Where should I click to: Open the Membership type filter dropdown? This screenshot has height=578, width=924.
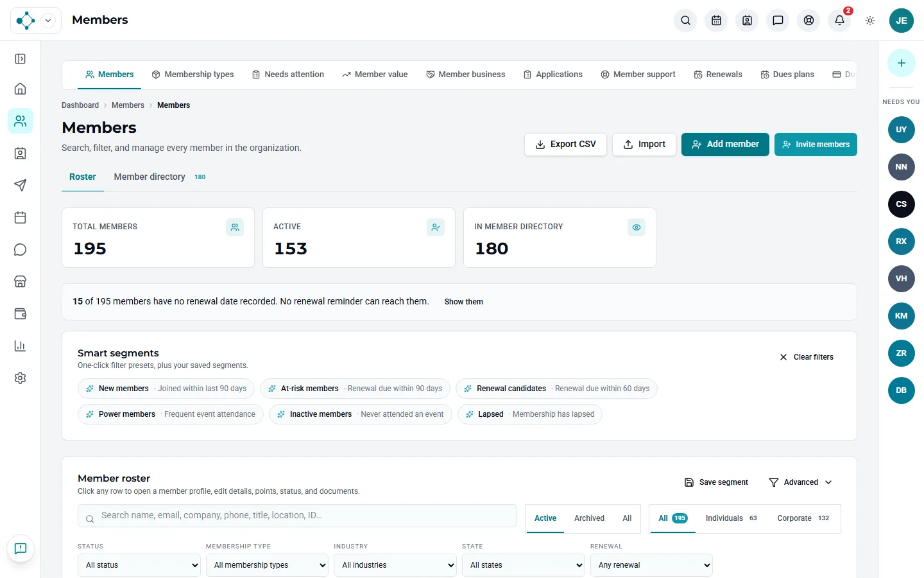(x=267, y=565)
